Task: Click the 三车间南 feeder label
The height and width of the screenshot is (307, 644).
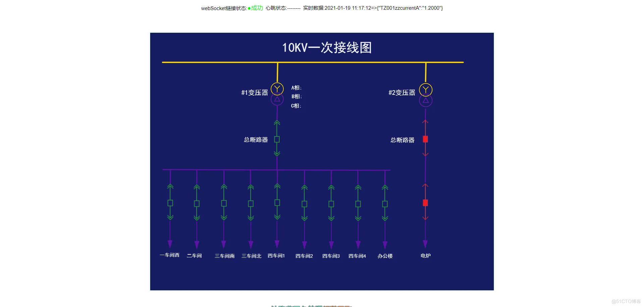Action: (x=225, y=256)
